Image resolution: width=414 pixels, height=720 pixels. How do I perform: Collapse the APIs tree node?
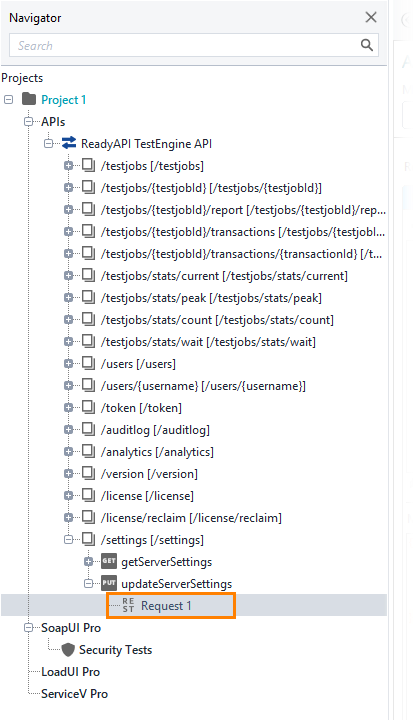click(x=29, y=122)
